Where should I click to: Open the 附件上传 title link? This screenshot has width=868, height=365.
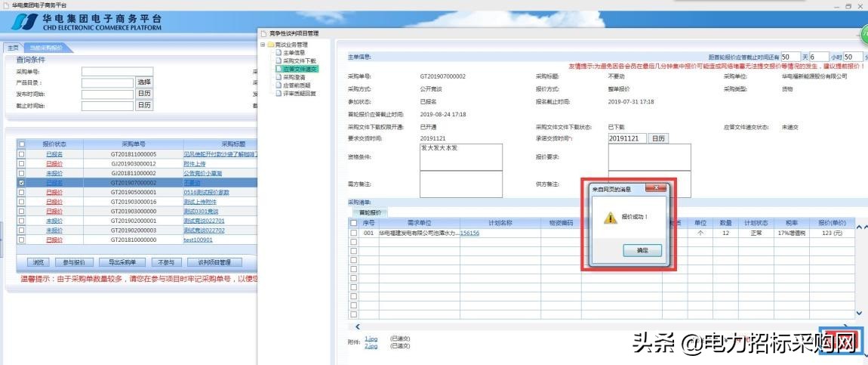click(195, 164)
